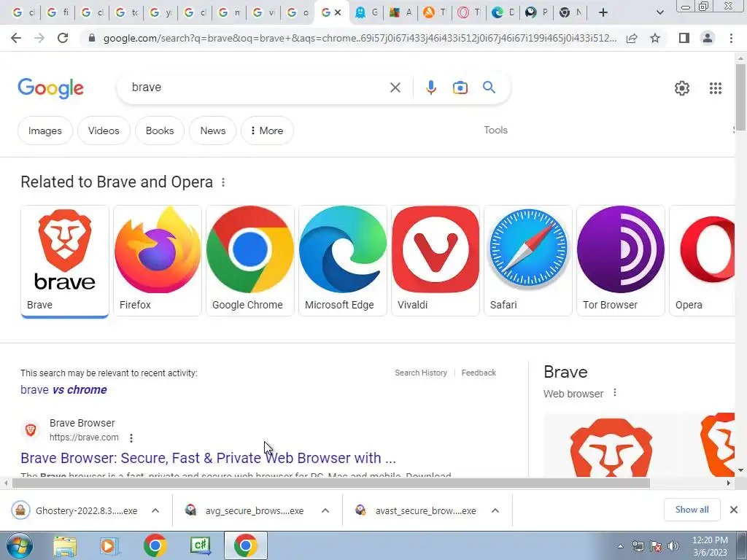Open the Windows Start button

[20, 545]
